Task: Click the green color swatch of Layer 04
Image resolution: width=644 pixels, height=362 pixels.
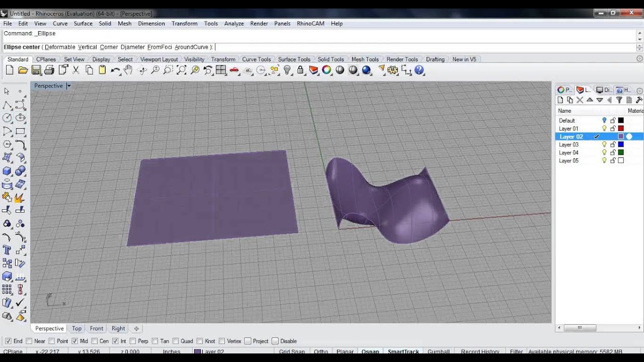Action: 621,152
